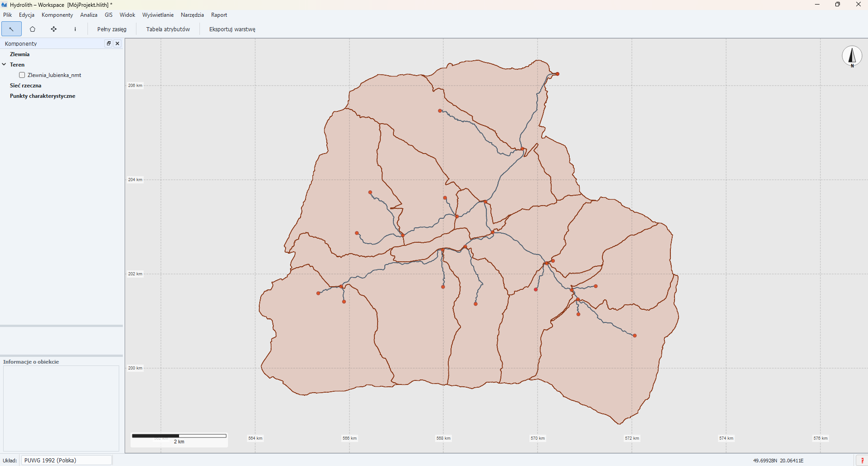The height and width of the screenshot is (466, 868).
Task: Open Tabela atrybutów
Action: 168,29
